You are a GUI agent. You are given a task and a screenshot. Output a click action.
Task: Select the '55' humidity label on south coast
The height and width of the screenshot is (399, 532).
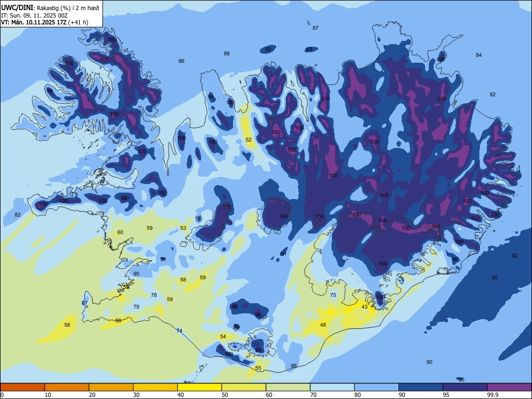pyautogui.click(x=258, y=368)
